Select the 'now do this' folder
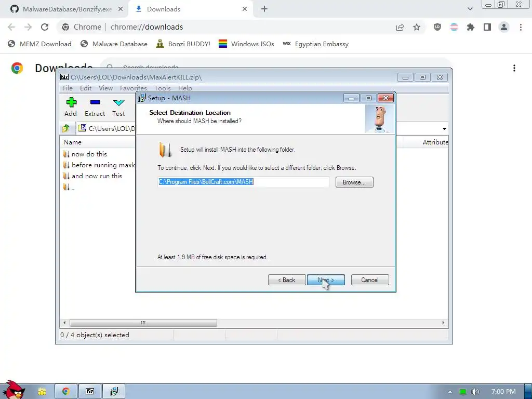This screenshot has width=532, height=399. [x=85, y=154]
